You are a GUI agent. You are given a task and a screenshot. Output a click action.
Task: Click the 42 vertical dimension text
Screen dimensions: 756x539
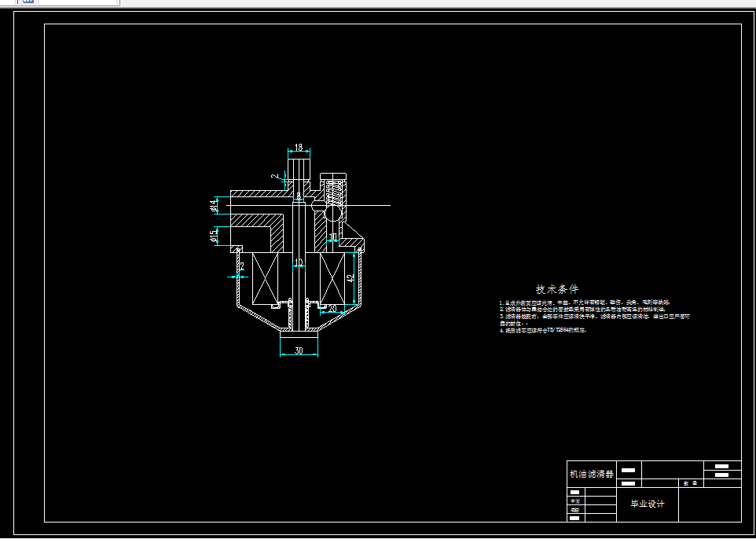(x=350, y=278)
